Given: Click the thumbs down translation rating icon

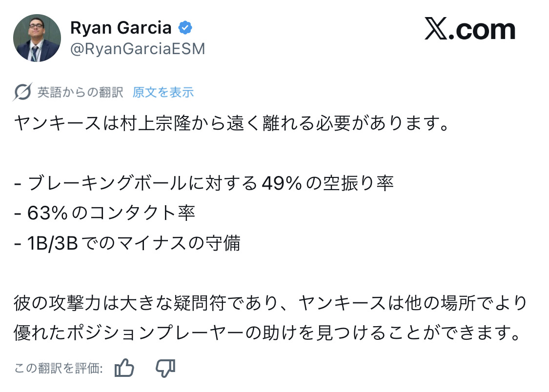Looking at the screenshot, I should tap(165, 368).
